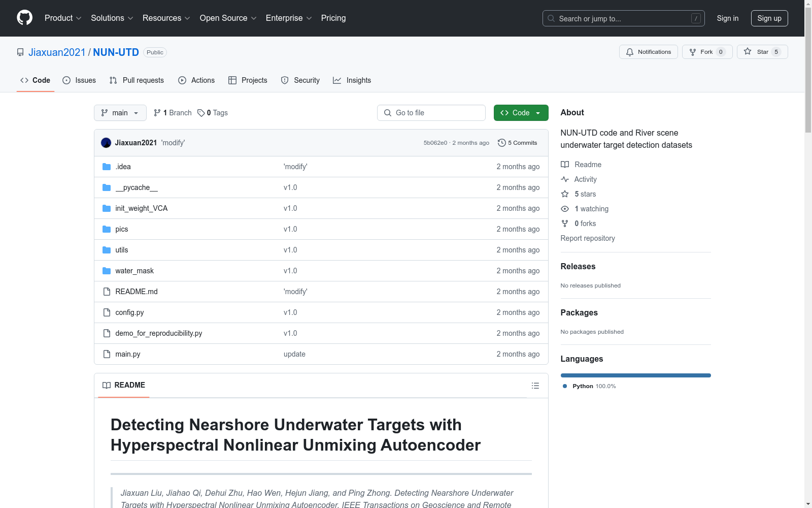
Task: Open the init_weight_VCA folder name
Action: point(142,208)
